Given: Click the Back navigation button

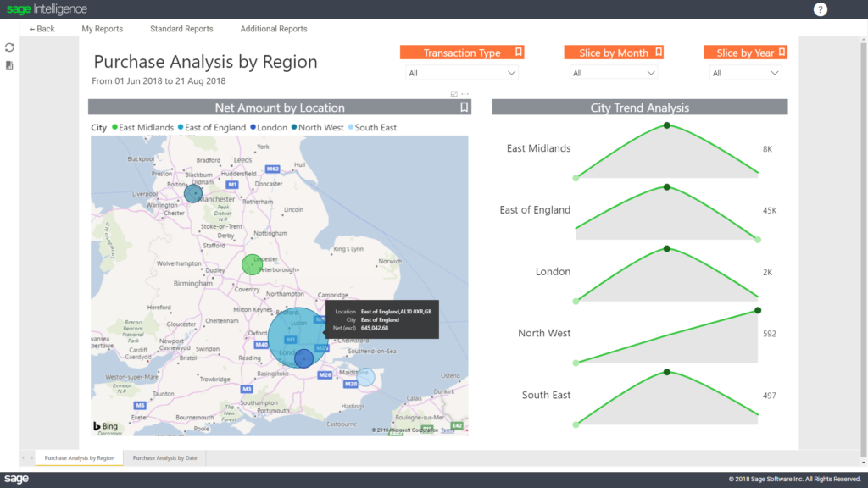Looking at the screenshot, I should [x=41, y=28].
